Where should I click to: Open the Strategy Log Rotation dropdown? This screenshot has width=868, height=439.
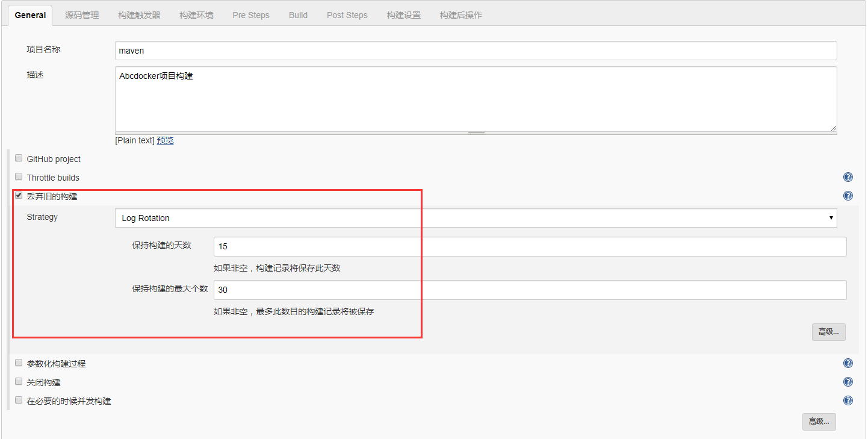pos(476,218)
